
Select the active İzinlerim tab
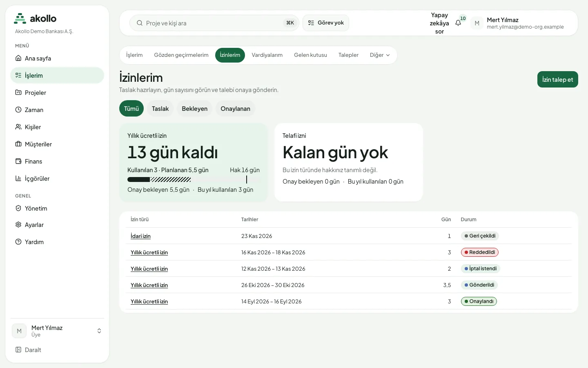click(x=230, y=55)
